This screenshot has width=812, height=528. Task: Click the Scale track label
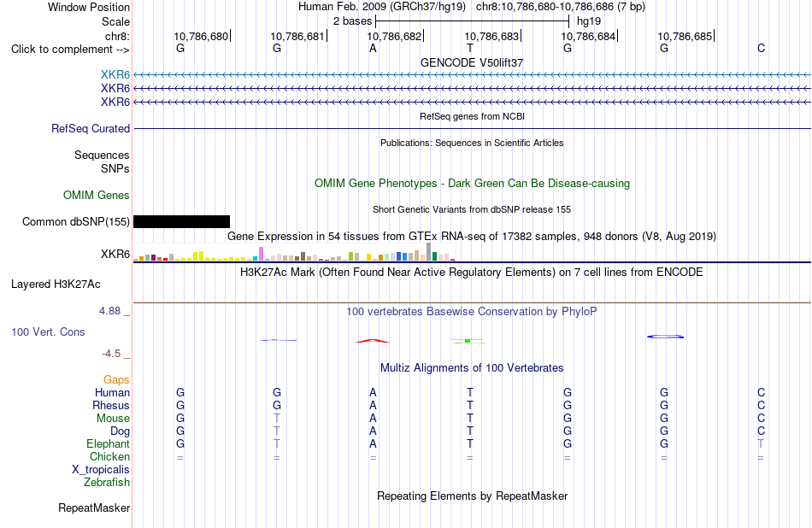point(115,21)
